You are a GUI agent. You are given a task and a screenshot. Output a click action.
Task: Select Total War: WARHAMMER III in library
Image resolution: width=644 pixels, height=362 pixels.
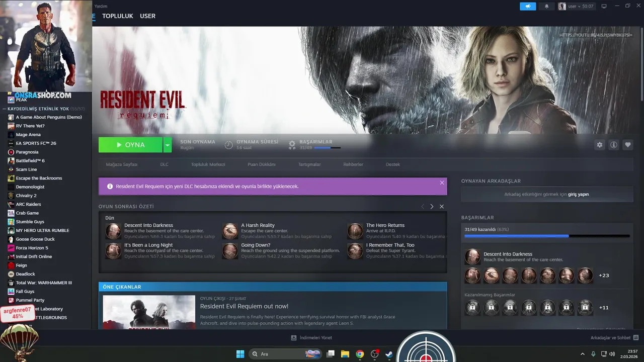44,283
